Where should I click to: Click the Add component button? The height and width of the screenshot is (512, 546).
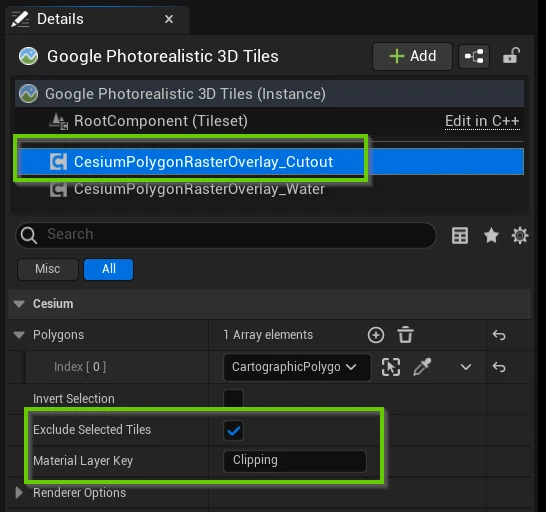click(412, 56)
